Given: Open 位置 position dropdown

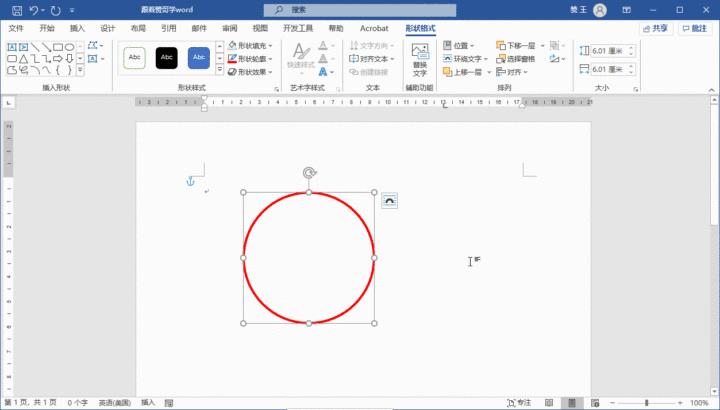Looking at the screenshot, I should coord(459,45).
